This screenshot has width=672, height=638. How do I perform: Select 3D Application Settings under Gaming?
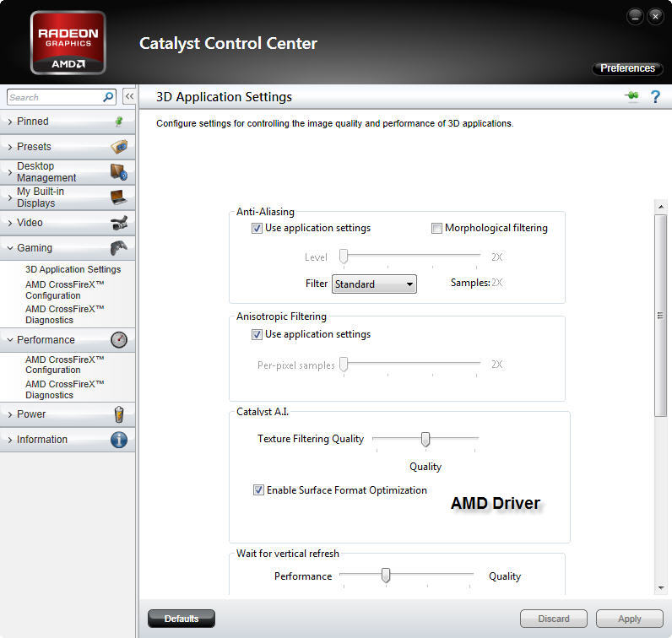coord(73,269)
